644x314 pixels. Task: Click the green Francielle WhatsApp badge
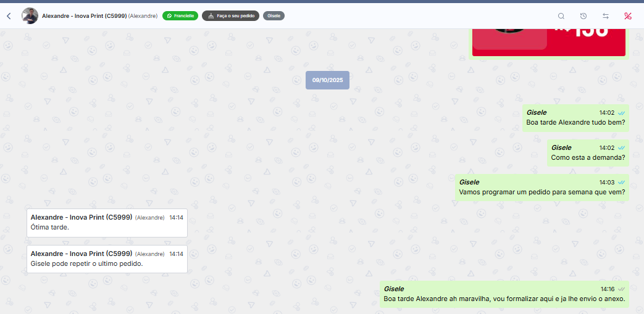tap(180, 16)
